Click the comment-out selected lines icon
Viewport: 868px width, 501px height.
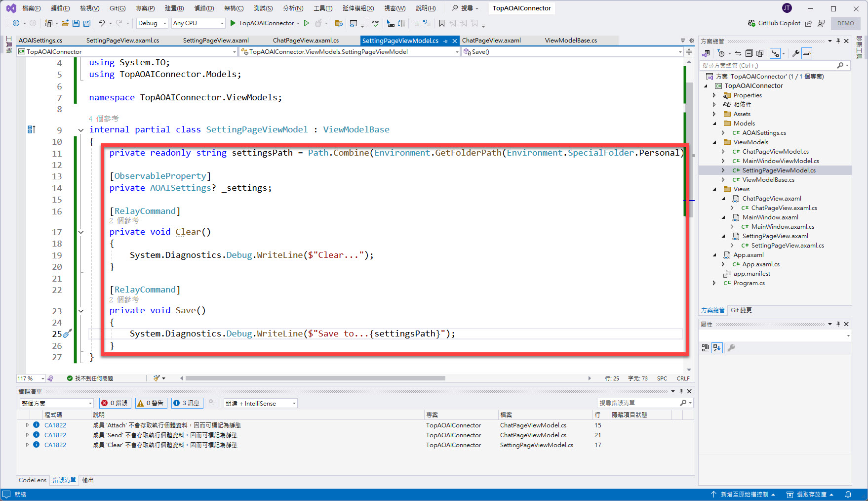(416, 23)
